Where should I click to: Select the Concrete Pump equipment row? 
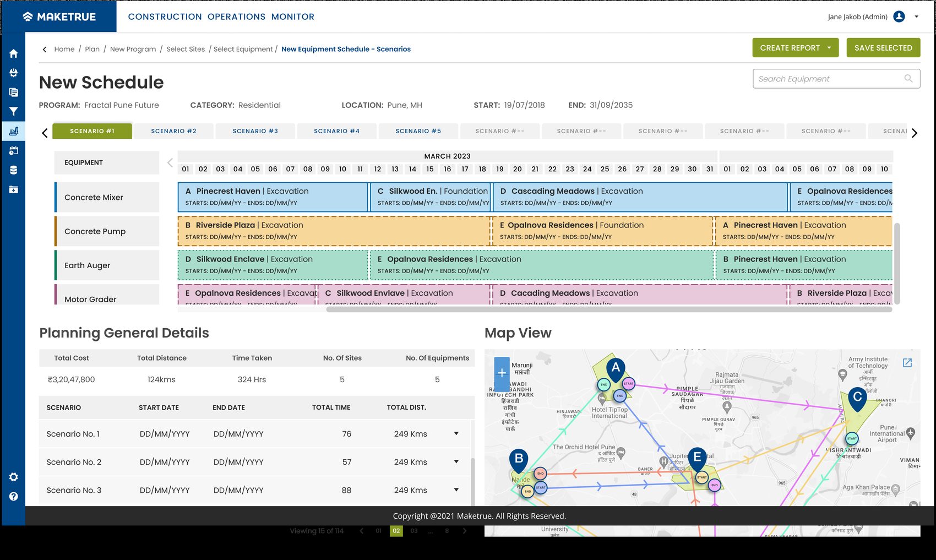(x=107, y=231)
